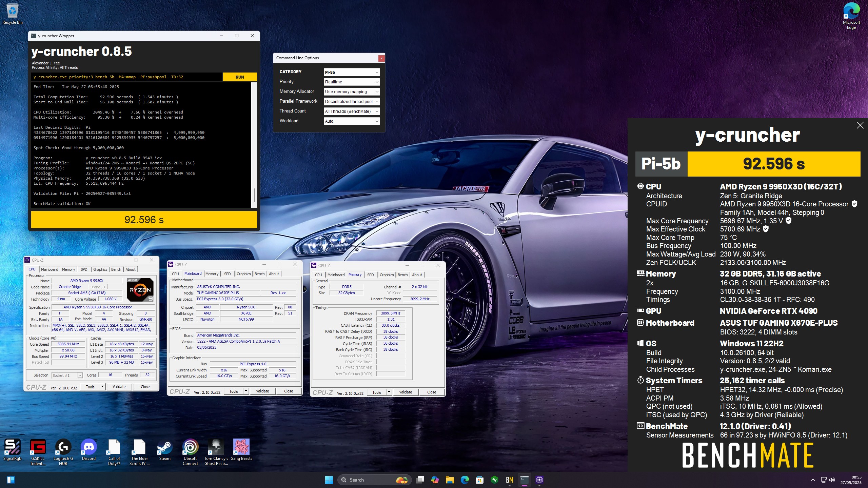Open Socket #1 selection dropdown in CPU-Z
This screenshot has width=868, height=488.
67,375
